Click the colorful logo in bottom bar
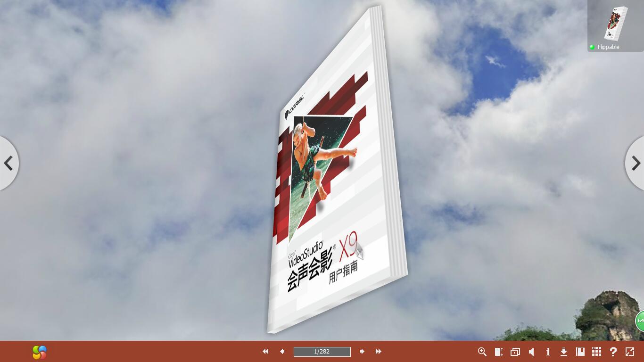644x362 pixels. (40, 352)
